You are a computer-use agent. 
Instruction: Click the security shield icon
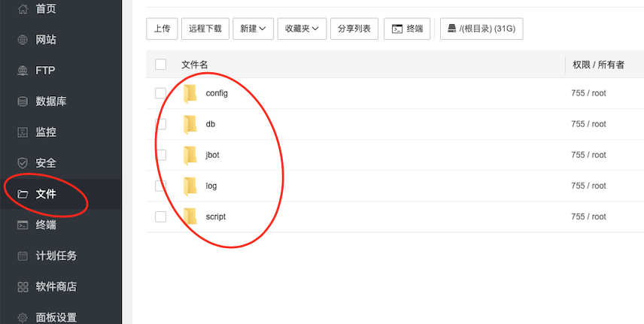coord(22,163)
